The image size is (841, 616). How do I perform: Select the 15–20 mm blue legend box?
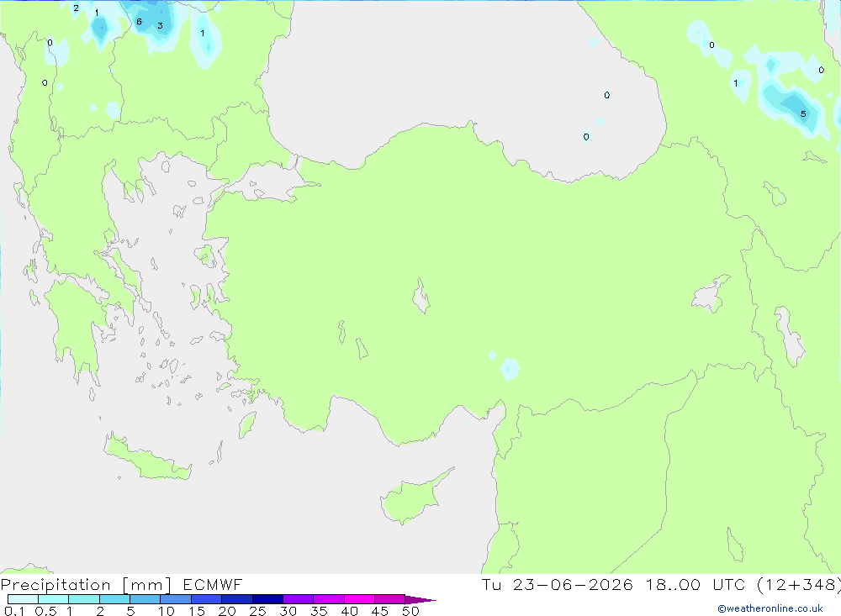[207, 599]
